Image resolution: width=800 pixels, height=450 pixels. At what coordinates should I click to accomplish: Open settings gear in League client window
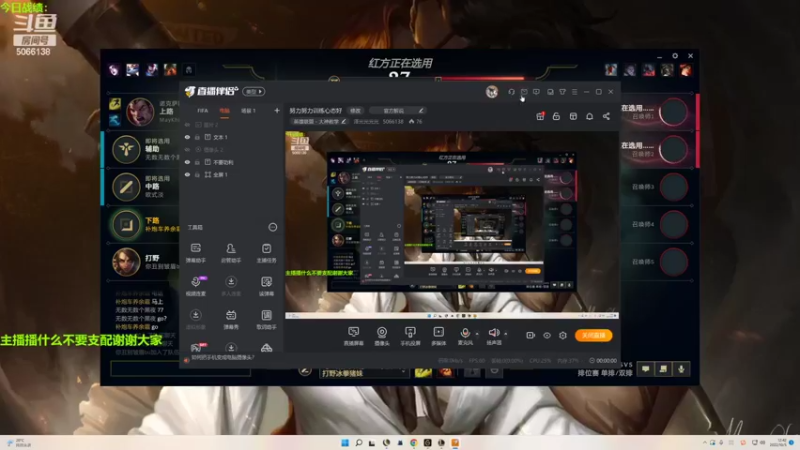point(675,56)
